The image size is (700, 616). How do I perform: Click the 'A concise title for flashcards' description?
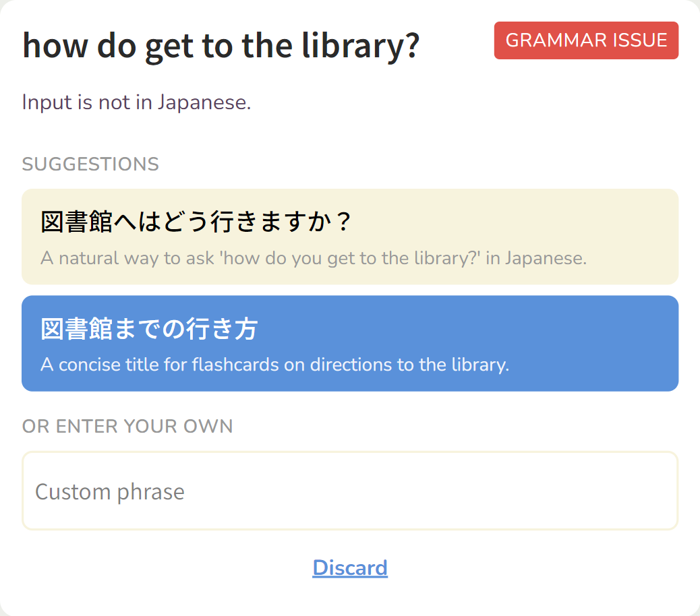click(x=274, y=365)
